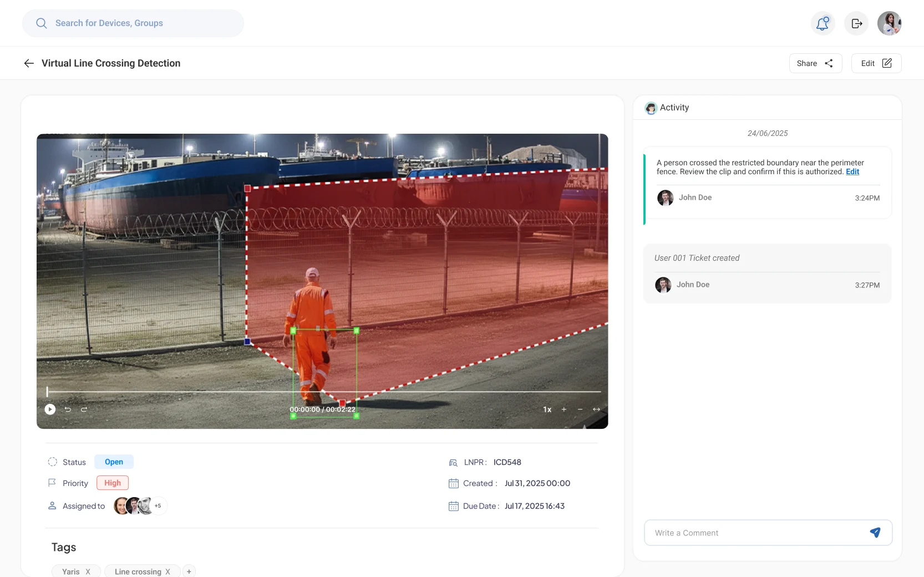The image size is (924, 577).
Task: Open notifications bell icon
Action: (x=823, y=23)
